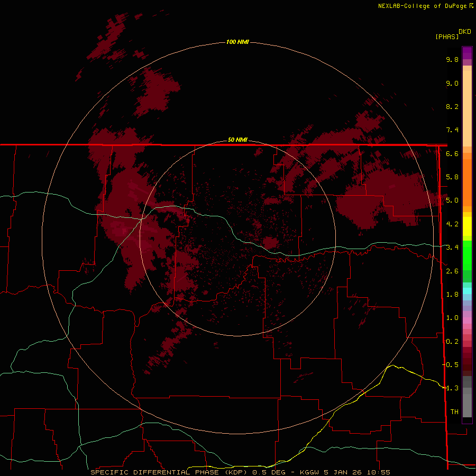Click the 0.2 scale label

point(452,342)
